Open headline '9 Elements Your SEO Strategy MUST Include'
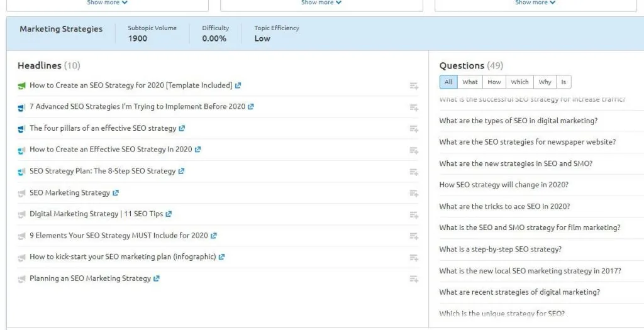 (119, 236)
